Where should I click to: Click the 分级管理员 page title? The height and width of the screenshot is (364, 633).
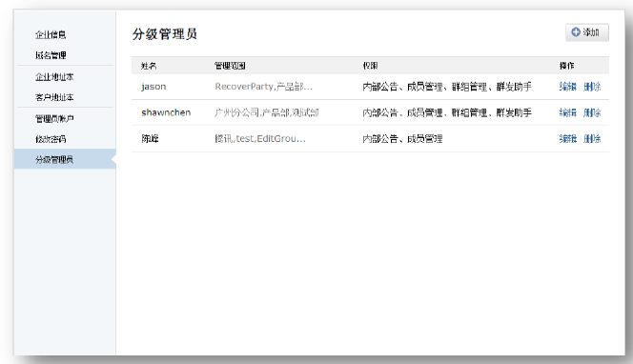pyautogui.click(x=165, y=34)
